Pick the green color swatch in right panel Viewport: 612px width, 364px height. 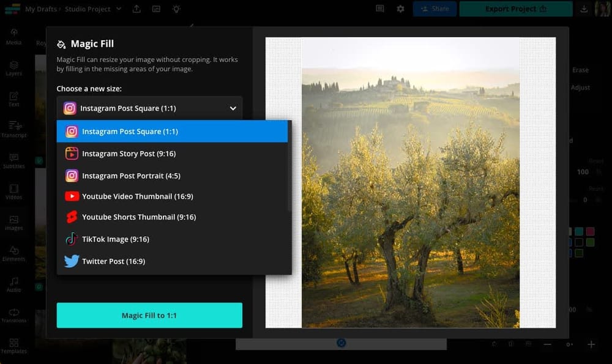point(591,242)
